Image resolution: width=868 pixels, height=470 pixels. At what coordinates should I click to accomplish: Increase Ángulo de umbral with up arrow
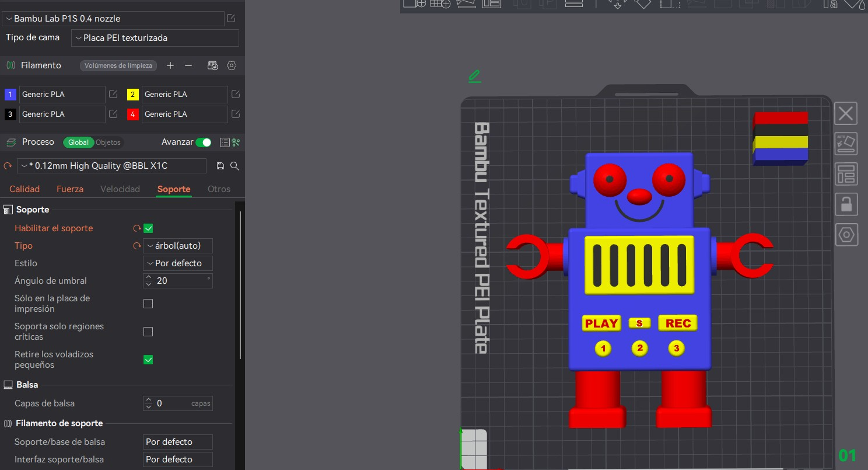(x=149, y=277)
